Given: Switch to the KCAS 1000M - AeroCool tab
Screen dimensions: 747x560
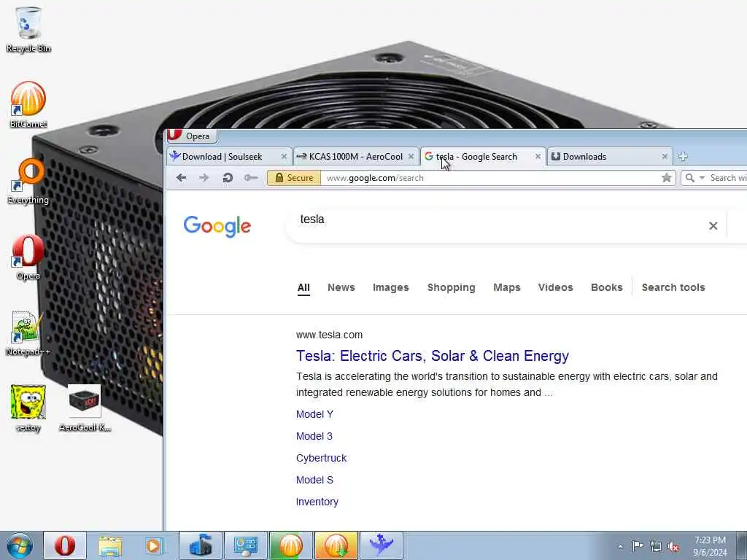Looking at the screenshot, I should tap(355, 157).
